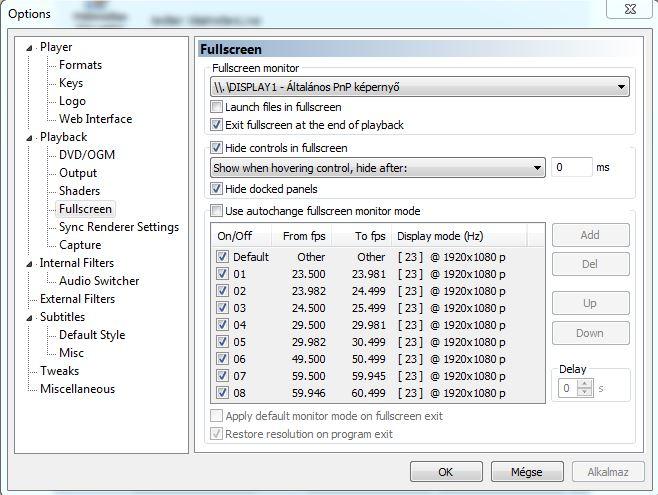Increase Delay with the spinner up arrow
This screenshot has height=495, width=658.
(x=585, y=383)
